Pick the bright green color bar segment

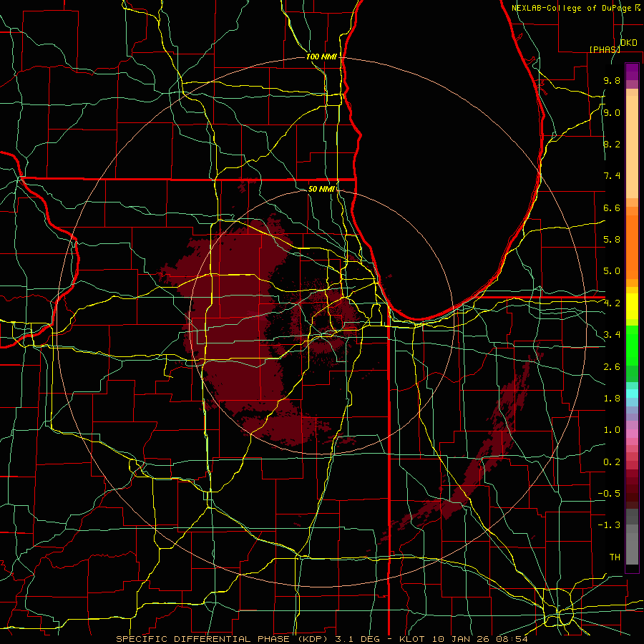632,347
